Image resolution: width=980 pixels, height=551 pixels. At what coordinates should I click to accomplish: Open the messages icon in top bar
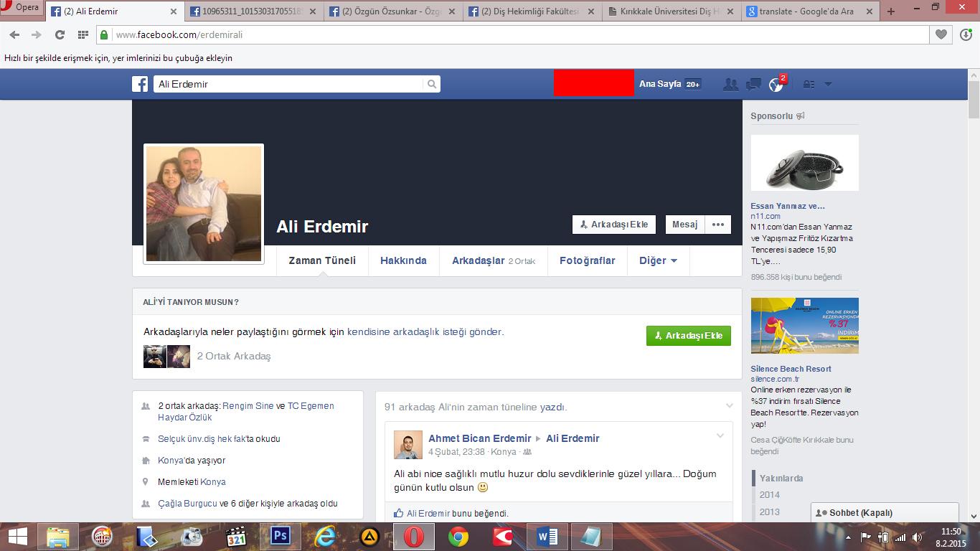[x=753, y=84]
